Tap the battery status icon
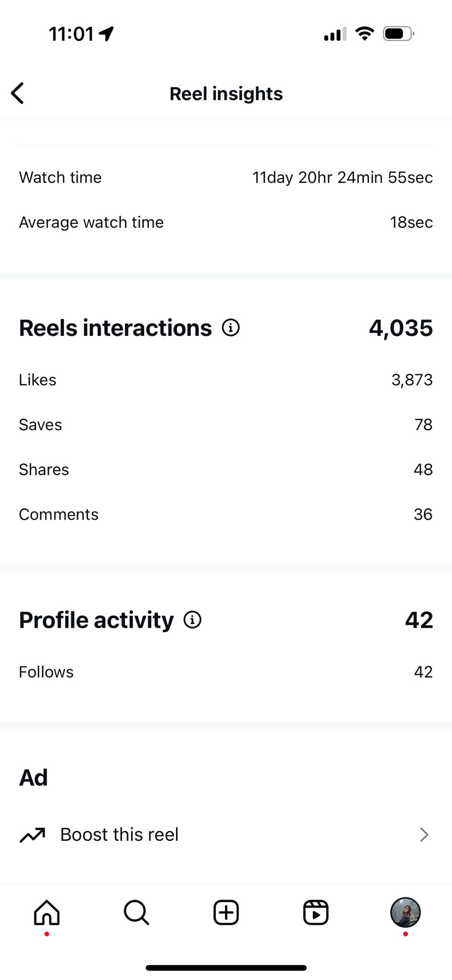Image resolution: width=452 pixels, height=980 pixels. (x=398, y=34)
